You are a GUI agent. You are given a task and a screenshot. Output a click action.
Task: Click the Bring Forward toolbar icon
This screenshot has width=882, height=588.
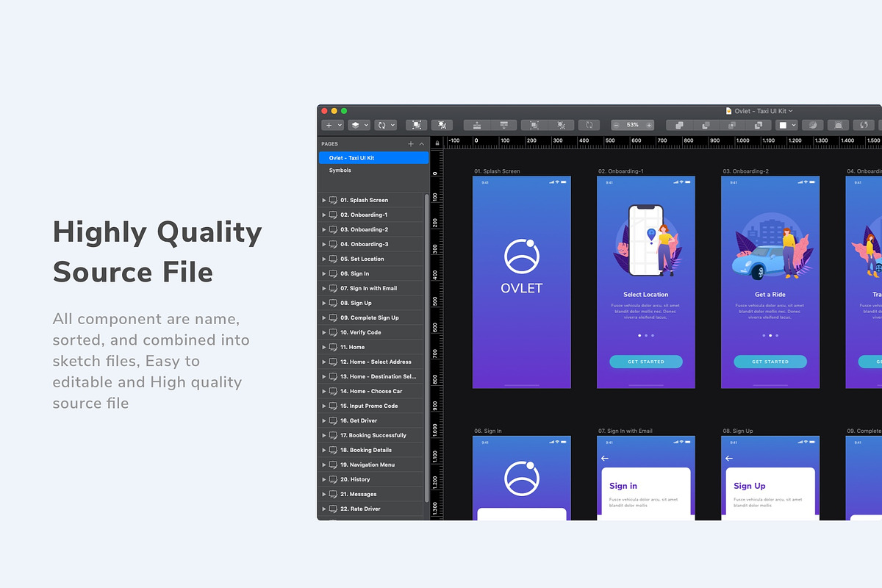pos(477,125)
